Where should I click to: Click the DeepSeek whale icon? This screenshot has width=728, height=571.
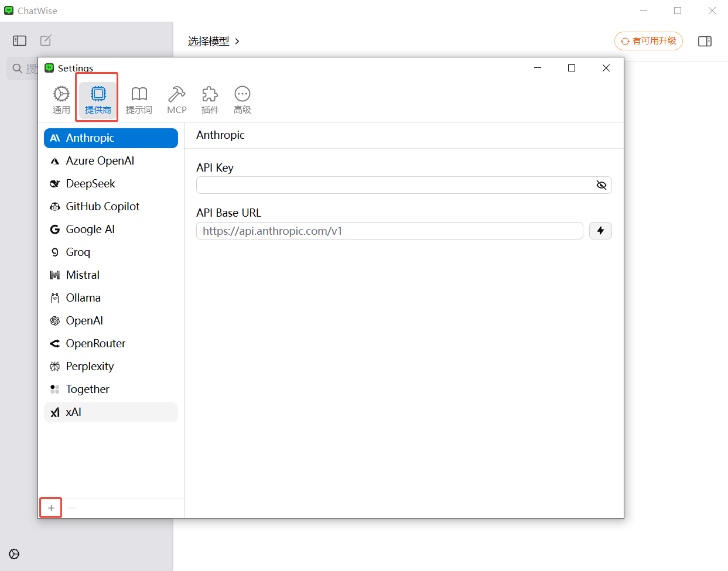(55, 184)
